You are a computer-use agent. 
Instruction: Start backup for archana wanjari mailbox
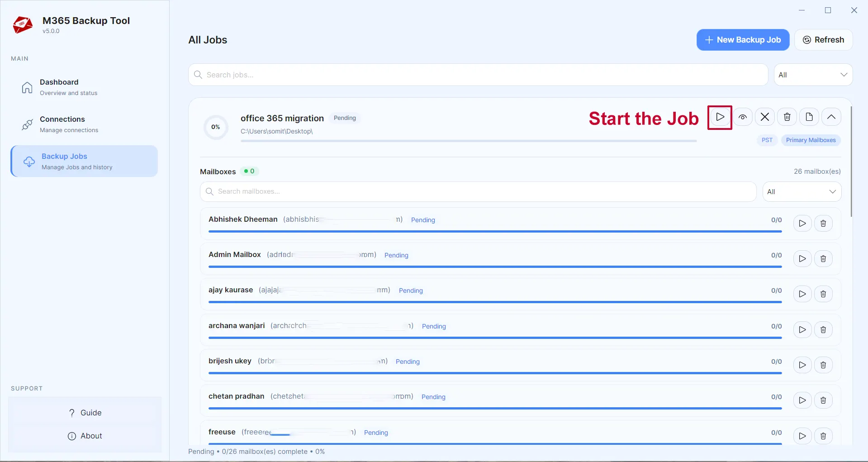pyautogui.click(x=802, y=330)
